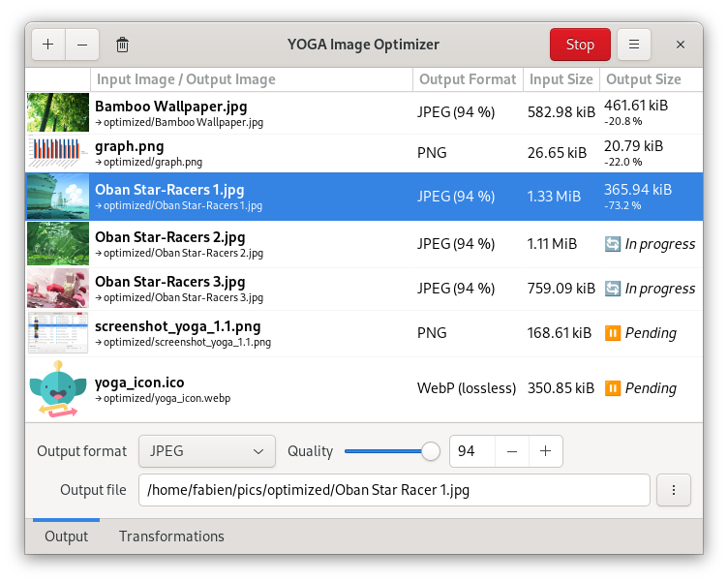The height and width of the screenshot is (582, 728).
Task: Click the quality value field showing 94
Action: tap(472, 451)
